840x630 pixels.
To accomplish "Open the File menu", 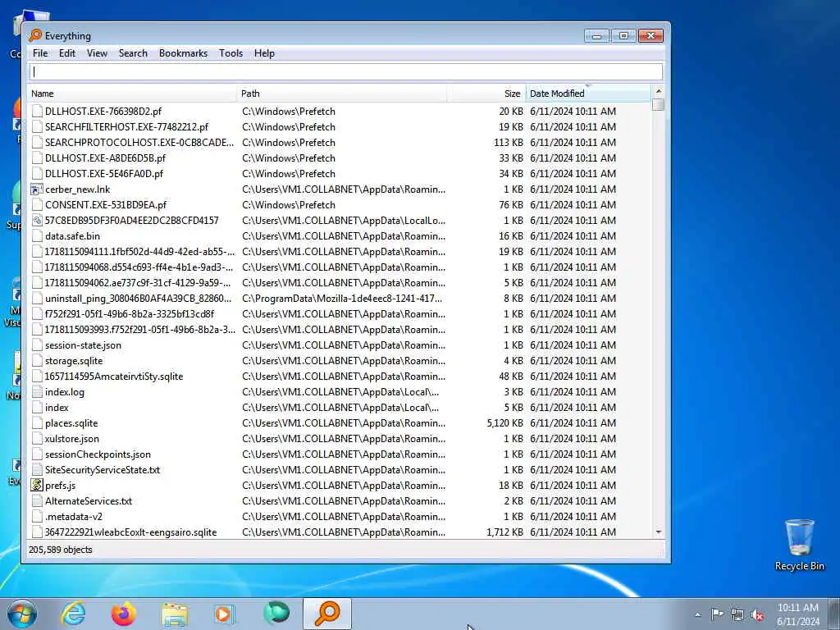I will [x=40, y=53].
